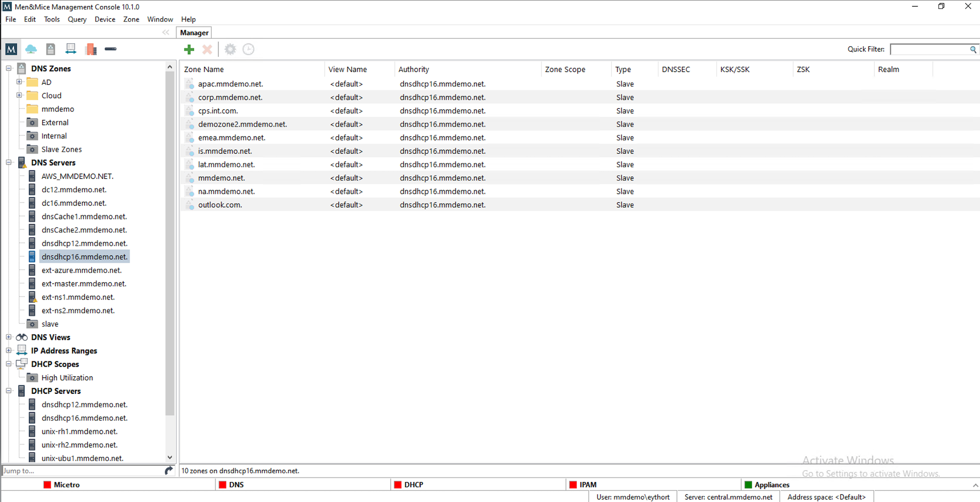Select dnsdhcp12.mmdemo.net. under DNS Servers
Image resolution: width=980 pixels, height=502 pixels.
tap(85, 243)
